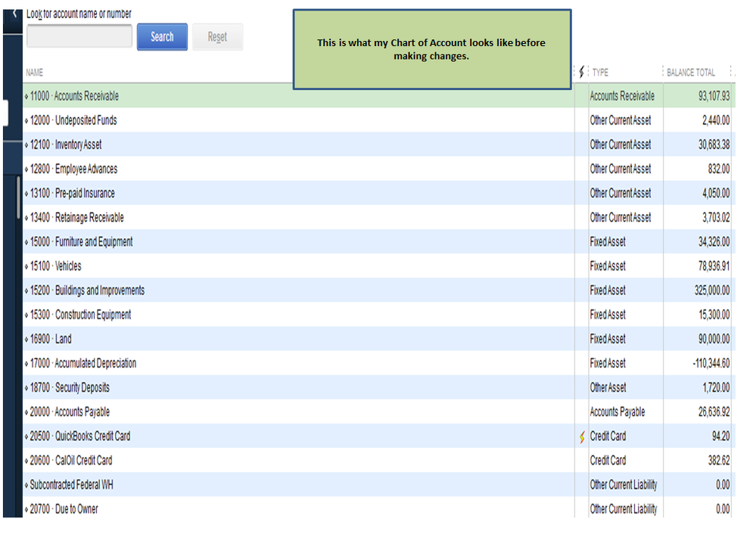Select the 17000 Accumulated Depreciation account
This screenshot has width=756, height=538.
point(95,363)
